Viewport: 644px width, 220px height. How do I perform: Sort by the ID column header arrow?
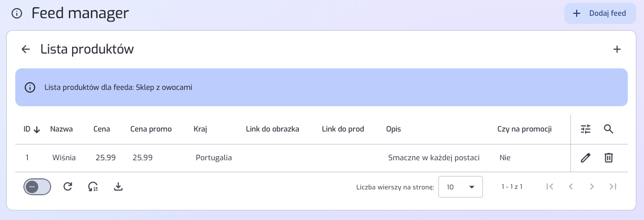coord(37,130)
